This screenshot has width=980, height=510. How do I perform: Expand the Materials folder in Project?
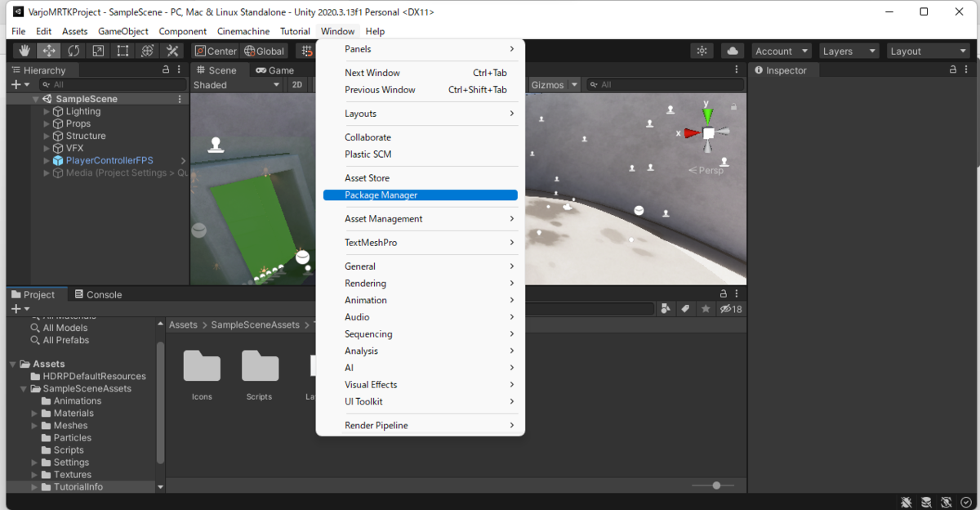point(35,413)
